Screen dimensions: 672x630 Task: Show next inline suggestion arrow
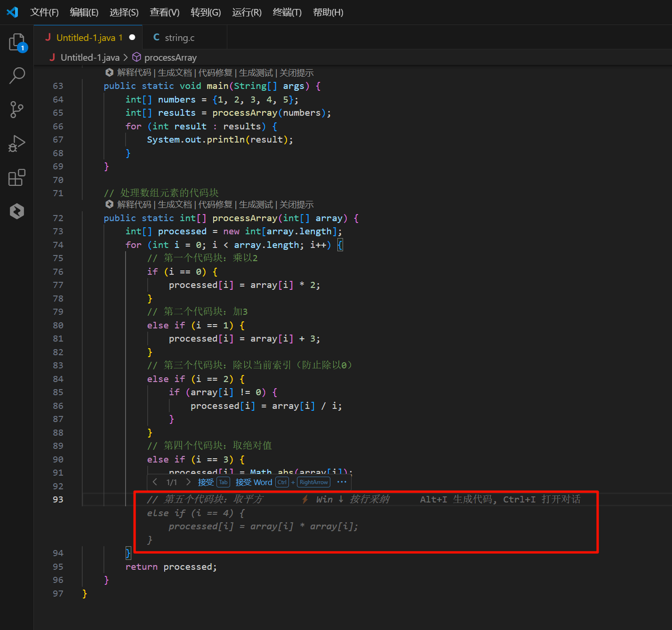click(188, 482)
